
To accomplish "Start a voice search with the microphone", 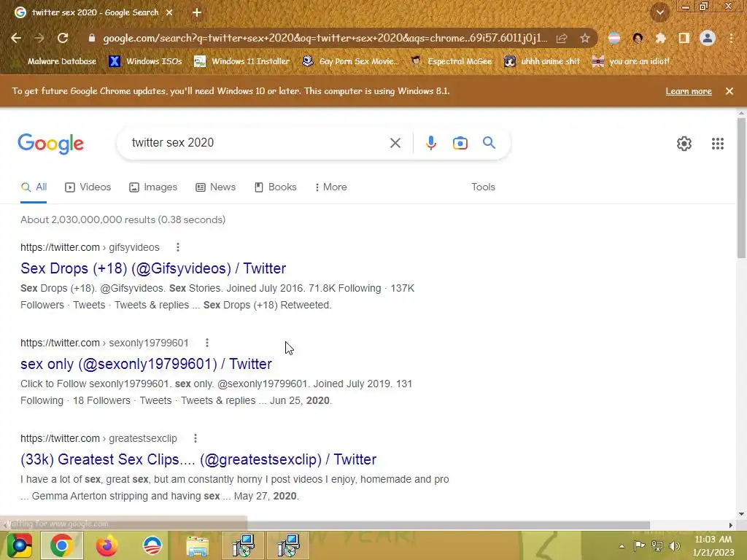I will coord(430,143).
